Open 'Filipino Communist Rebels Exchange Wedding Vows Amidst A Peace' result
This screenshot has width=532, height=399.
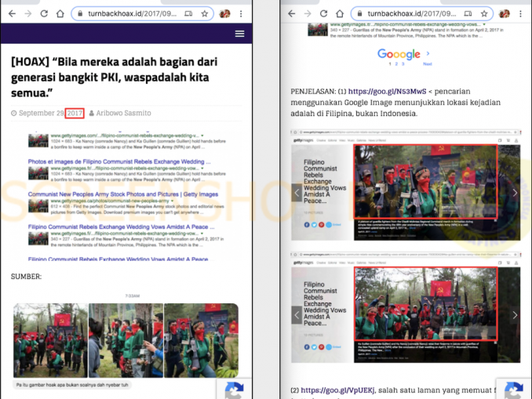tap(121, 227)
